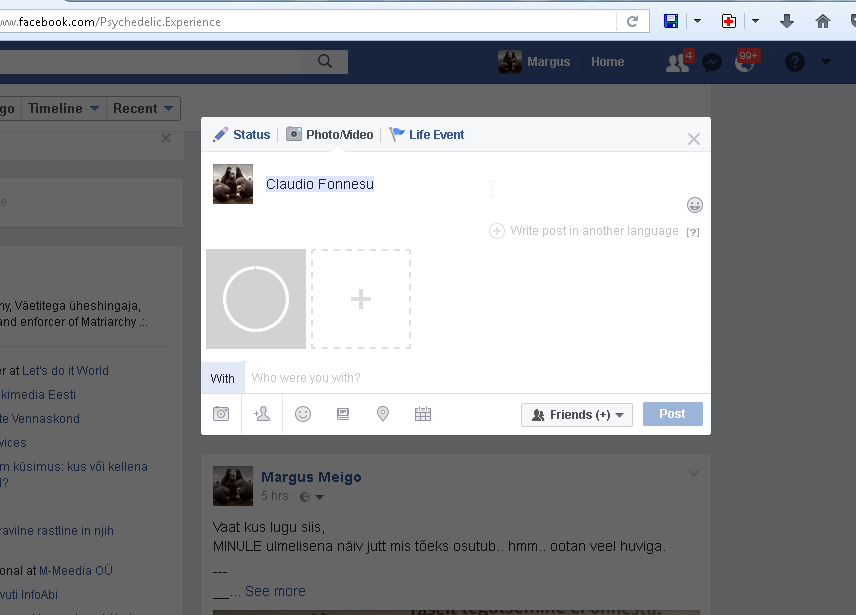Open Let's do it World link
This screenshot has width=856, height=615.
coord(66,371)
